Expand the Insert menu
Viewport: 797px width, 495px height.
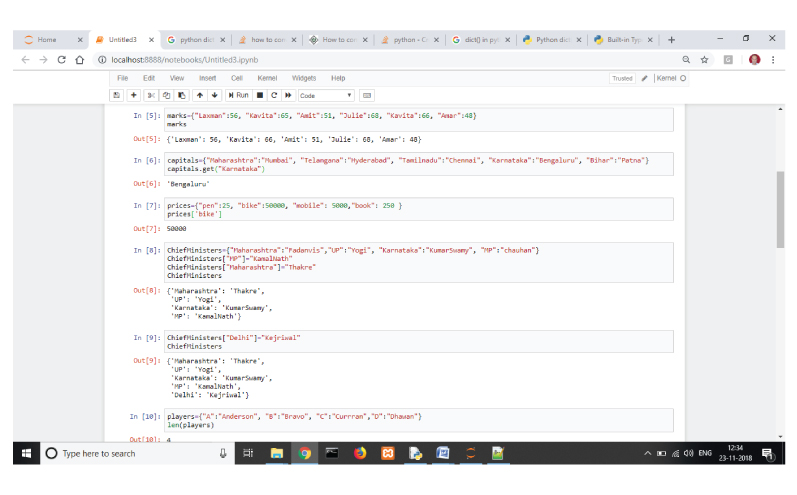[x=207, y=78]
